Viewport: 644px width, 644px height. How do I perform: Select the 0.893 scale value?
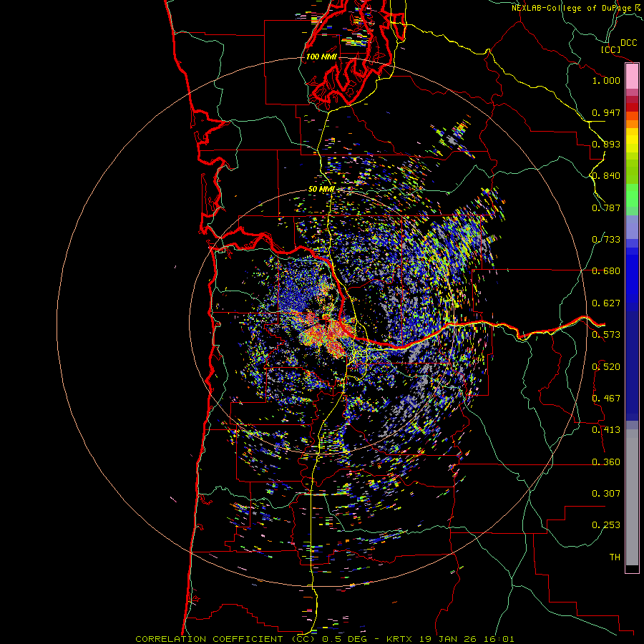(606, 144)
